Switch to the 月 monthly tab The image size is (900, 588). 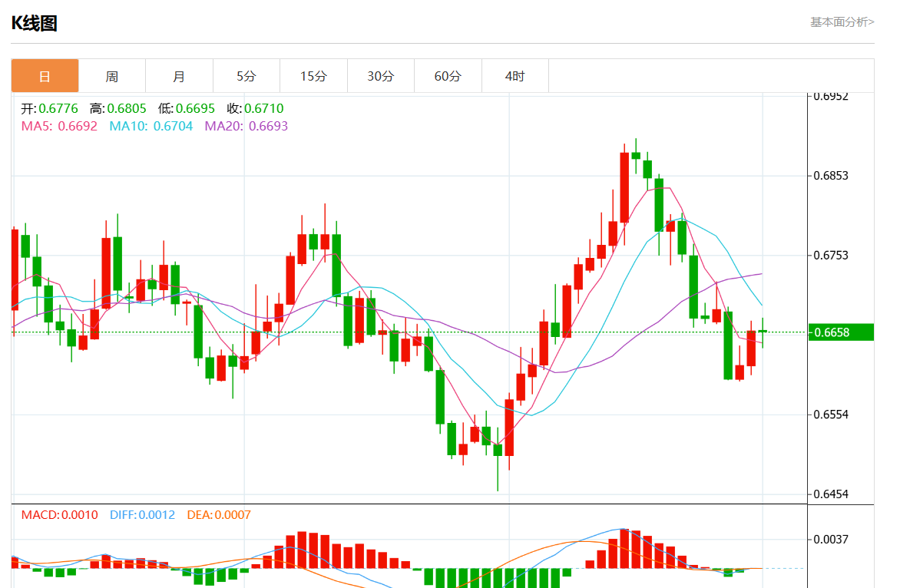point(179,76)
